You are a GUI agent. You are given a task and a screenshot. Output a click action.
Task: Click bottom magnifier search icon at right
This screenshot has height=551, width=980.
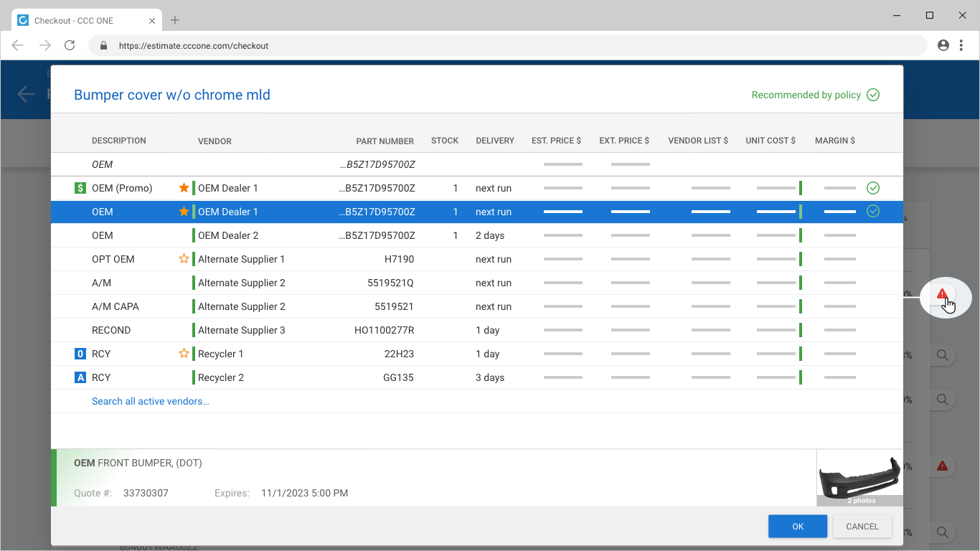pos(943,532)
